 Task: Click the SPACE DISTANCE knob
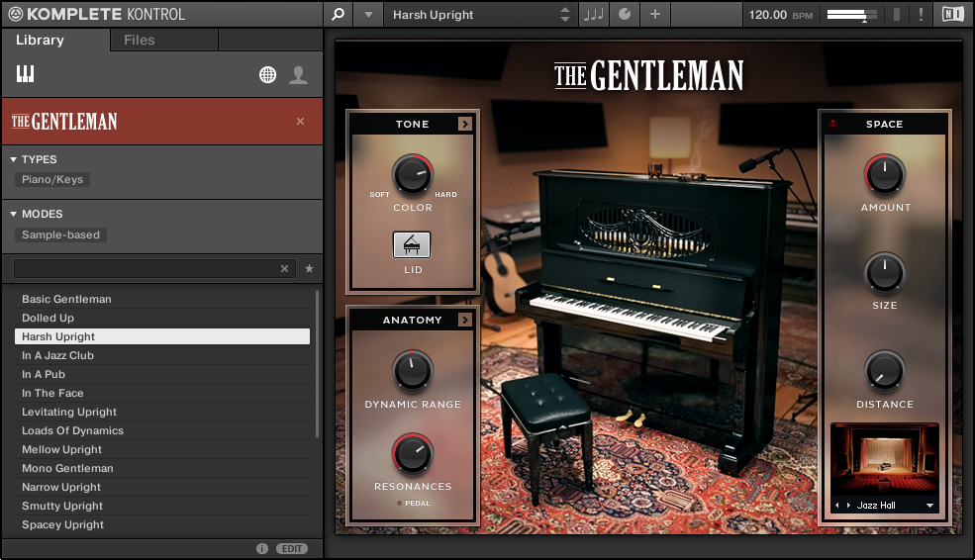pos(884,371)
